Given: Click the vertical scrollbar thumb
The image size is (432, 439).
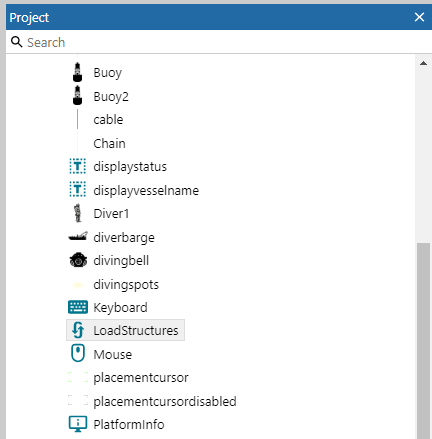Looking at the screenshot, I should 423,341.
